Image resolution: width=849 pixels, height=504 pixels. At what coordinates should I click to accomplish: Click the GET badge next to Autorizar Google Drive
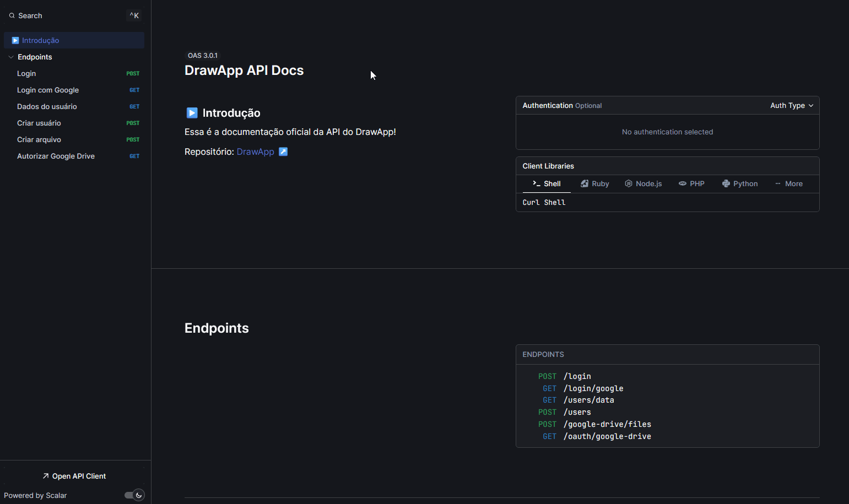pos(134,156)
